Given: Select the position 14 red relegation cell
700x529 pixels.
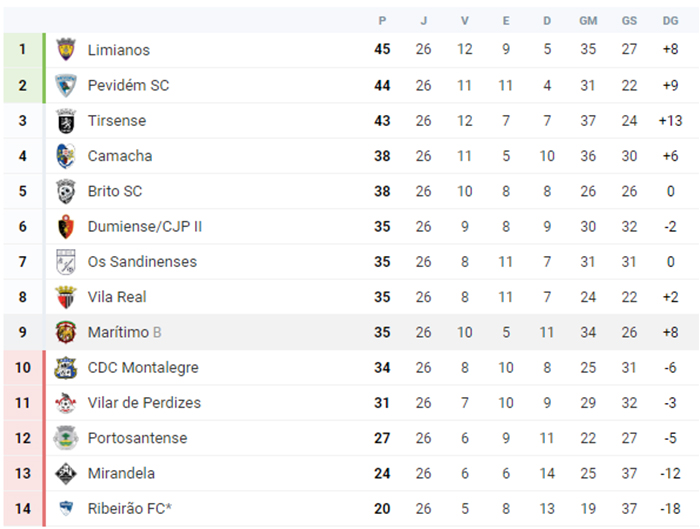Looking at the screenshot, I should (x=23, y=509).
